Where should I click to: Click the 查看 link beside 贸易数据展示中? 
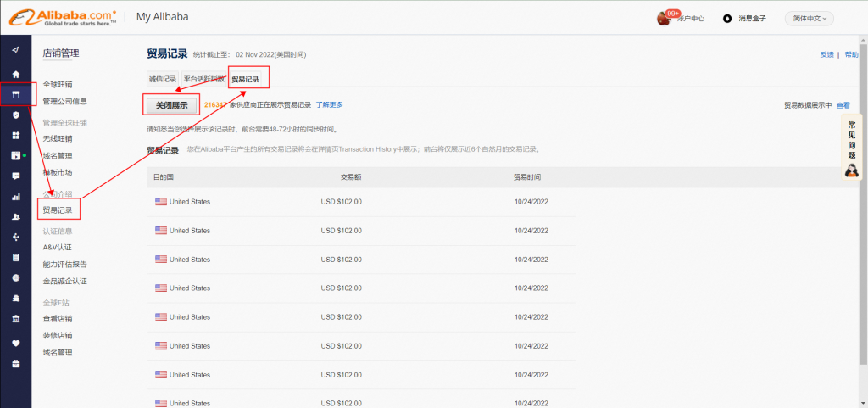pyautogui.click(x=843, y=105)
